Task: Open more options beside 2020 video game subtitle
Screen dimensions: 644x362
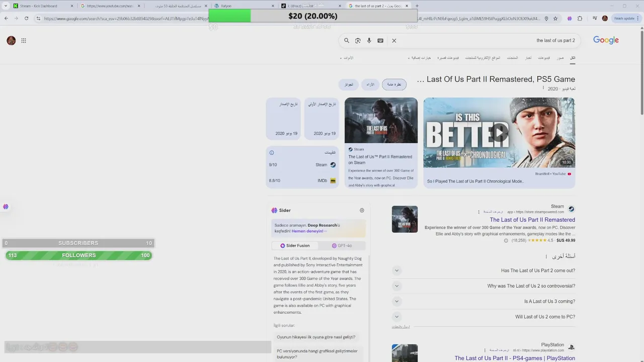Action: pyautogui.click(x=543, y=88)
